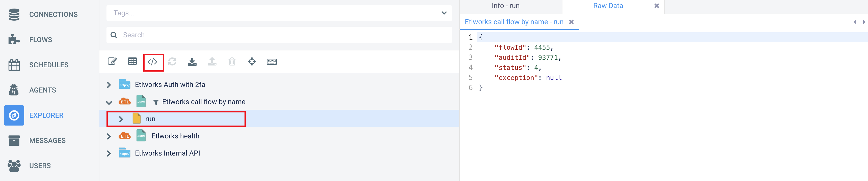Screen dimensions: 868x181
Task: Close the Raw Data tab
Action: click(656, 6)
